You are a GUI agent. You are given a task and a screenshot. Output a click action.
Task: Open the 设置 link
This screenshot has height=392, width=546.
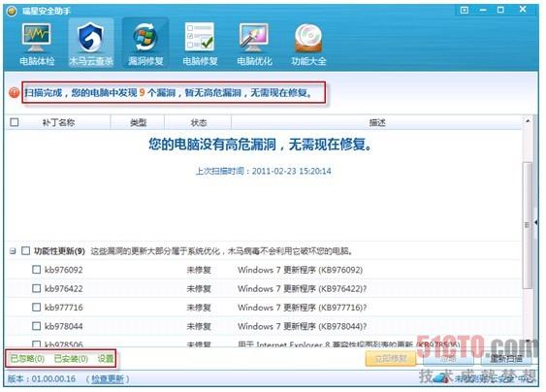(x=106, y=359)
